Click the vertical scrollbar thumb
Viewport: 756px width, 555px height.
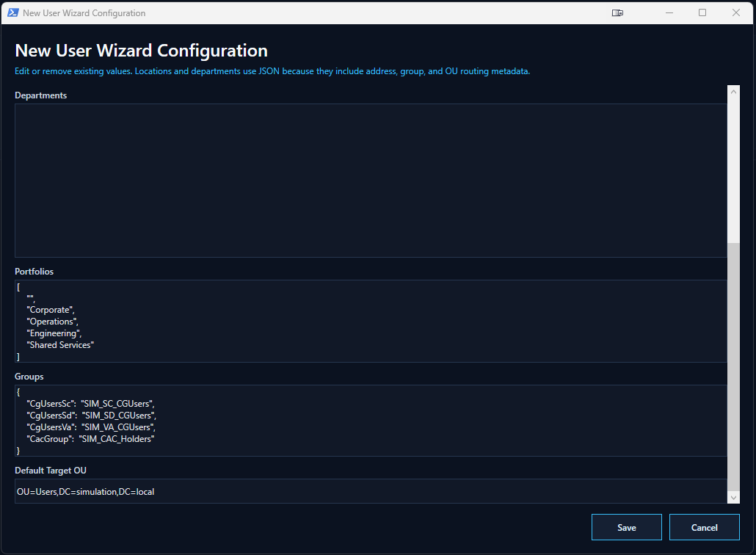[x=733, y=366]
